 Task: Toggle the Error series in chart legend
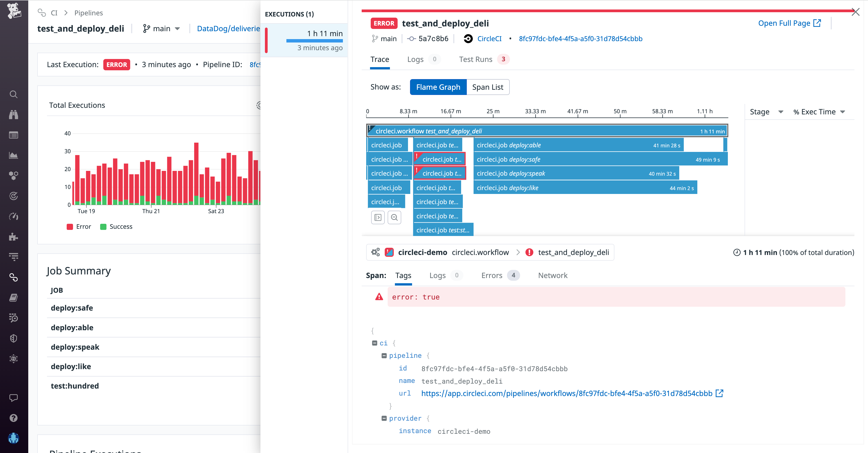78,226
